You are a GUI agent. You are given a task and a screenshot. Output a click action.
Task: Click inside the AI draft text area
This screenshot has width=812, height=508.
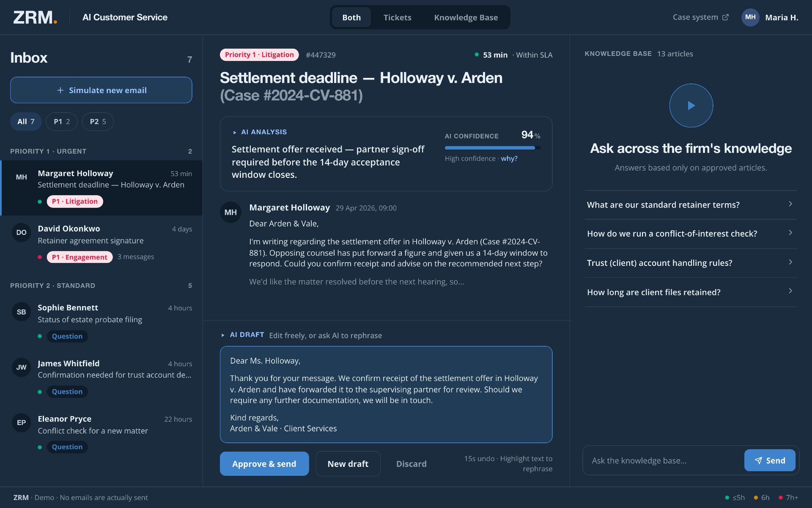pyautogui.click(x=386, y=395)
